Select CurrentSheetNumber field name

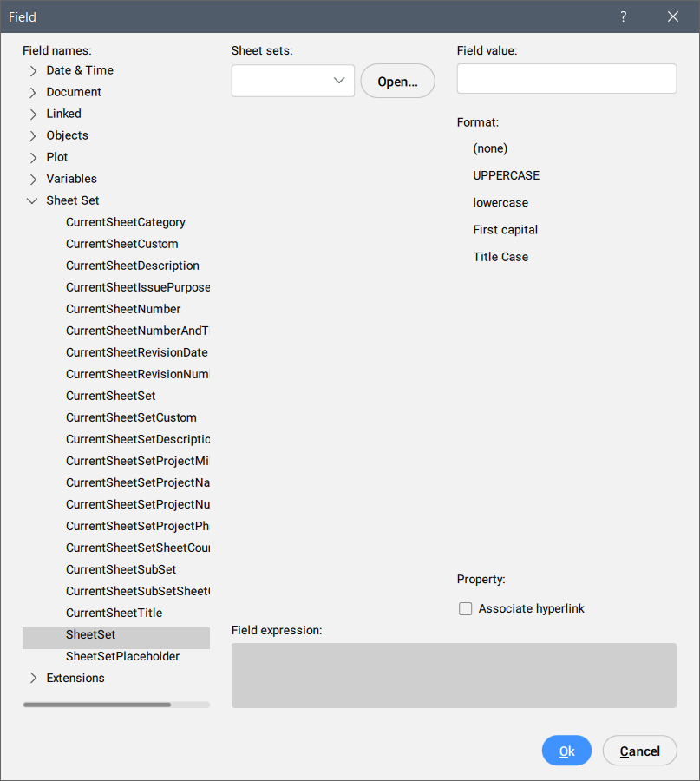(x=123, y=309)
